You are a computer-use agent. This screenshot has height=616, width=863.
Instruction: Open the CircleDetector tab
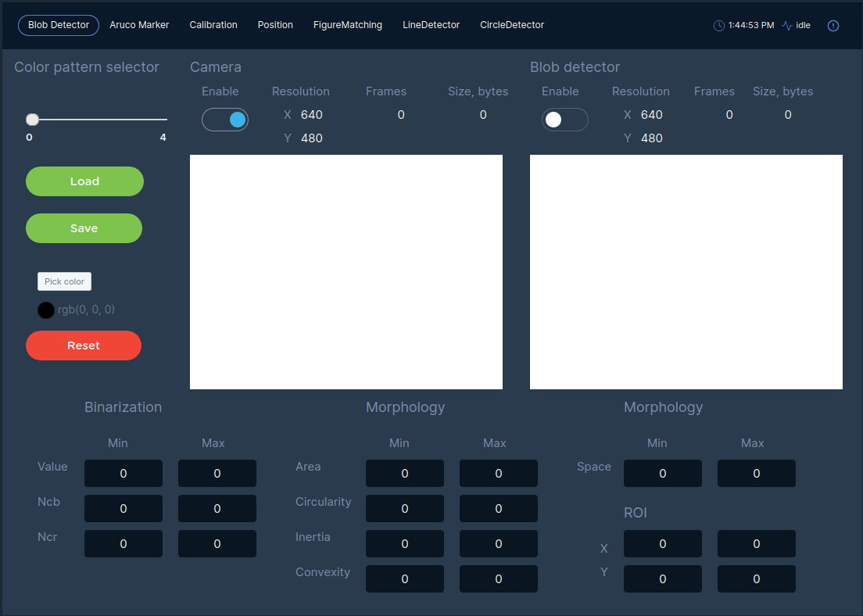click(x=512, y=25)
